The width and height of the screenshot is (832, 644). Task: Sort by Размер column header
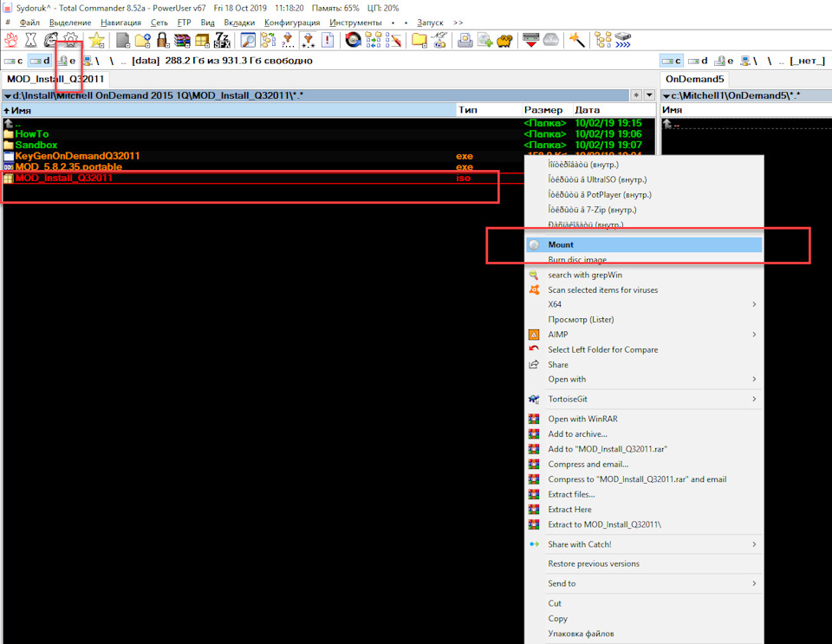547,110
